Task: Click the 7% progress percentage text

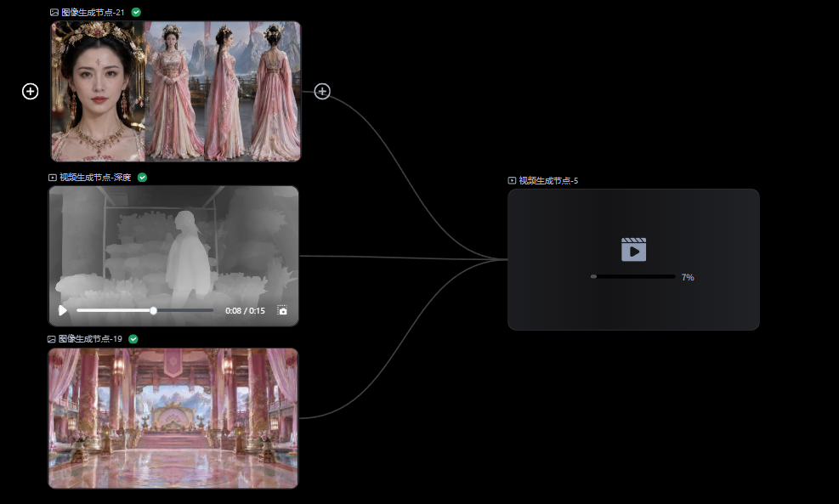Action: coord(688,277)
